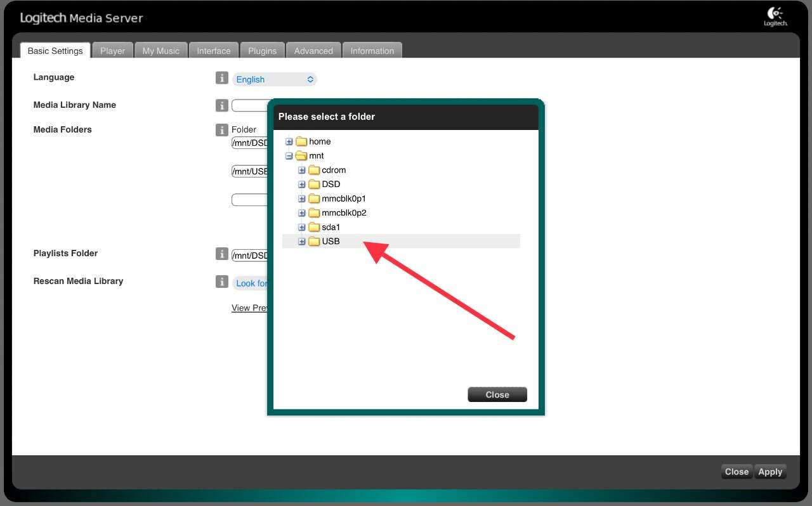Click the Media Library Name info icon
This screenshot has height=506, width=812.
tap(221, 106)
